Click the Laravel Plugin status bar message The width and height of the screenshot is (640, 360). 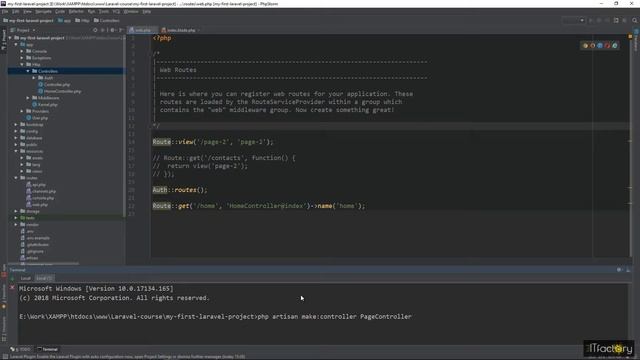tap(127, 357)
